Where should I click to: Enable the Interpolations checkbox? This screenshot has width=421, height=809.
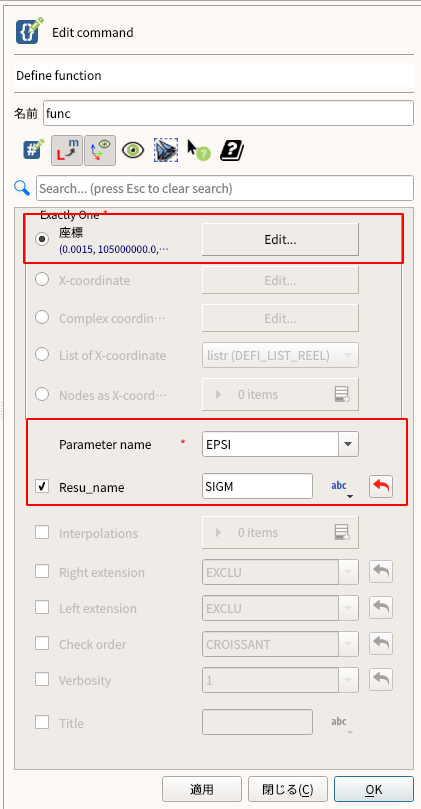pyautogui.click(x=42, y=532)
